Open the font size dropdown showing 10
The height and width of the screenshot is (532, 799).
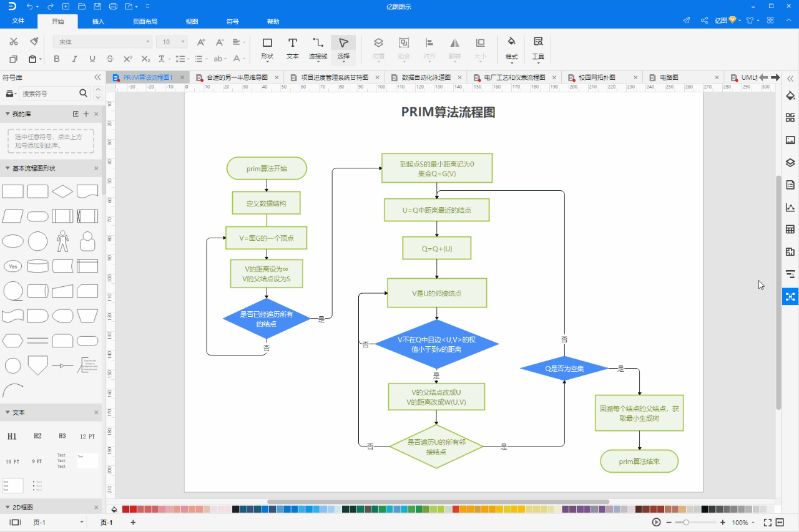coord(172,42)
